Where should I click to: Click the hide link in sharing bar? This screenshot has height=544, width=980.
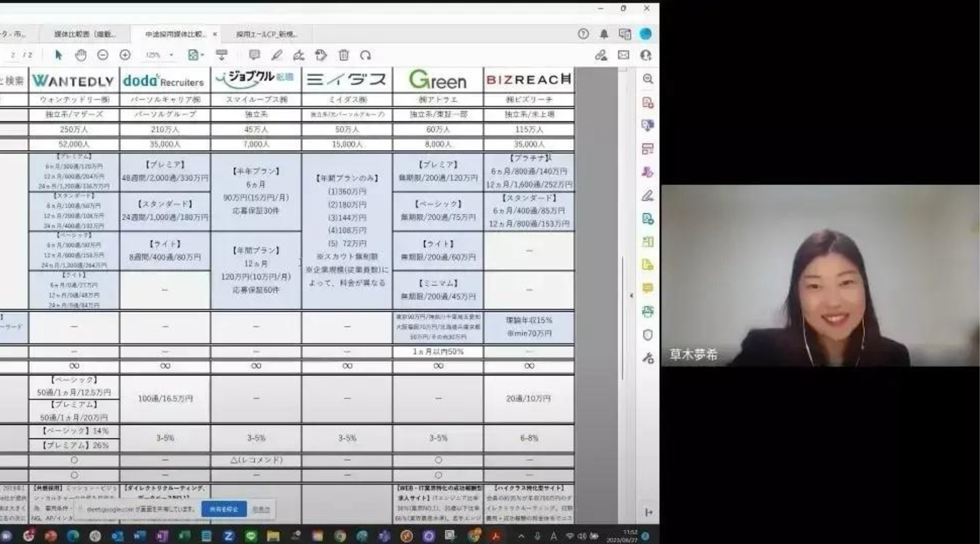261,509
